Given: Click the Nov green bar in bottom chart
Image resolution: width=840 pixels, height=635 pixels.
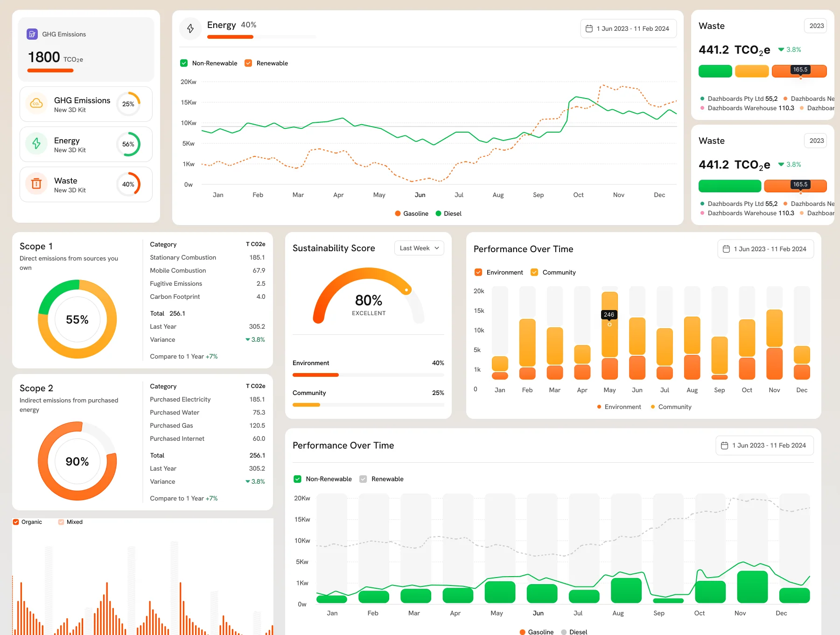Looking at the screenshot, I should [x=752, y=587].
